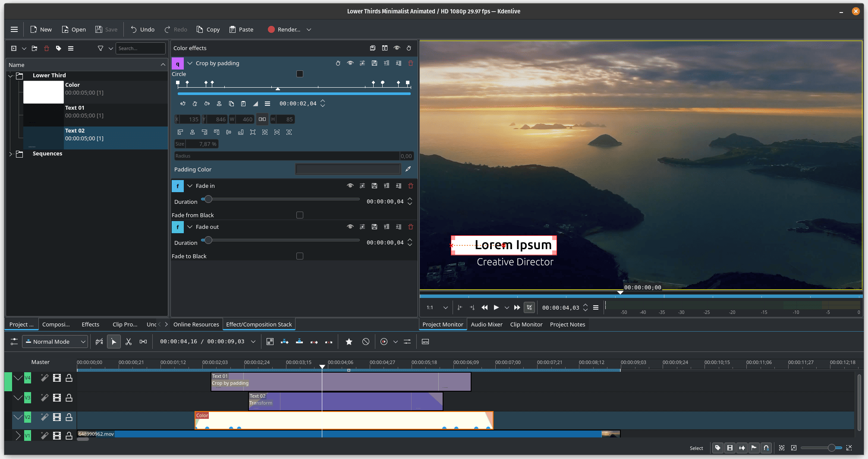Toggle visibility of Fade in effect
Image resolution: width=868 pixels, height=459 pixels.
(x=350, y=186)
